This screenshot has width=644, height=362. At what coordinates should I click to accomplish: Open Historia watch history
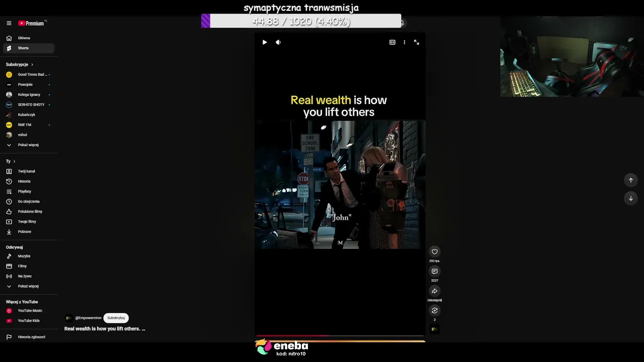click(x=29, y=182)
